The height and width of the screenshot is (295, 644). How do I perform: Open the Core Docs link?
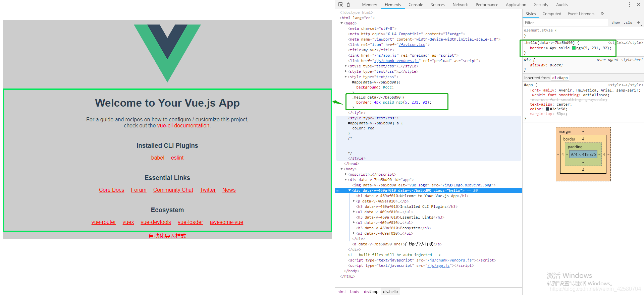point(111,190)
